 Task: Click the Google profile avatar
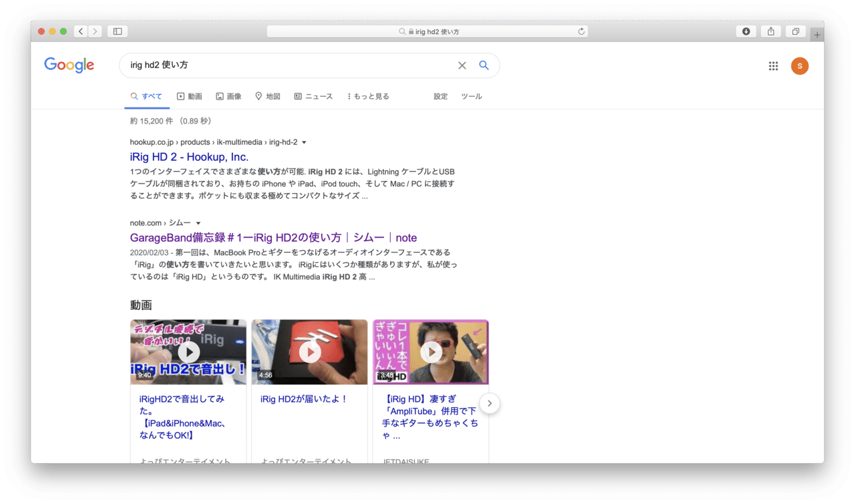pos(800,65)
